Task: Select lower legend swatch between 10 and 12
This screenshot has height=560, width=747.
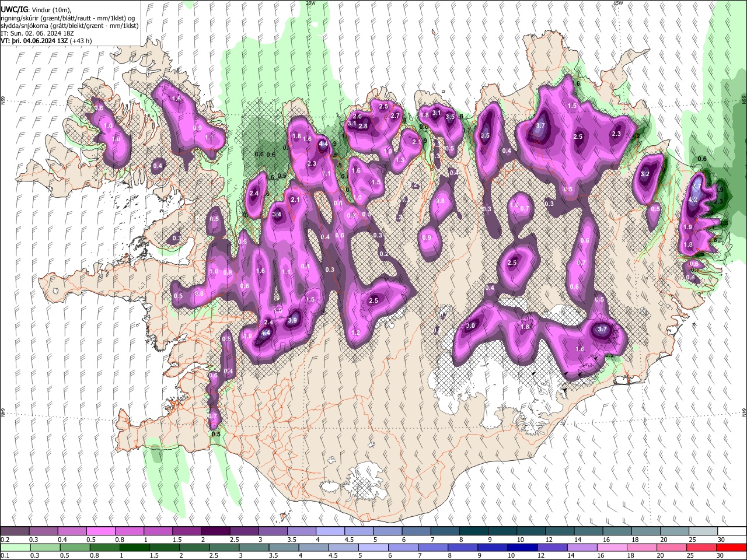Action: pyautogui.click(x=522, y=547)
